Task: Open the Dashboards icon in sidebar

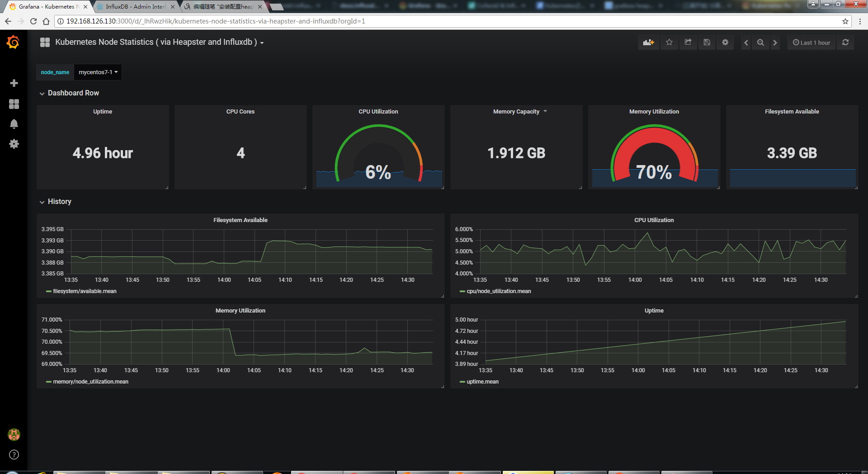Action: coord(14,104)
